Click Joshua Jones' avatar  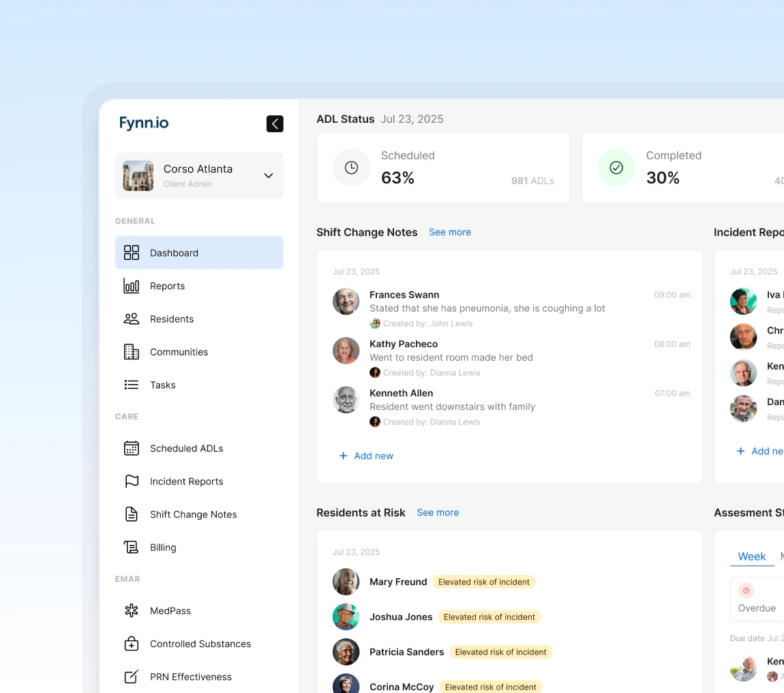tap(346, 617)
